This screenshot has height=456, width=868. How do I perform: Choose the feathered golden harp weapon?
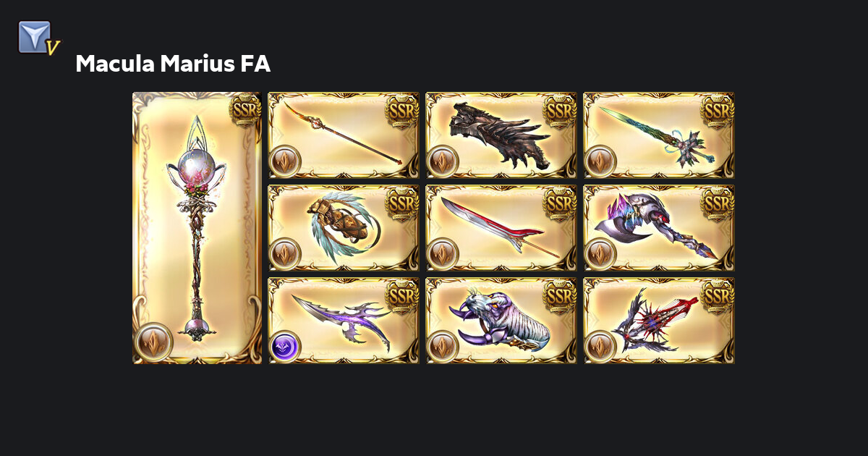click(x=344, y=228)
